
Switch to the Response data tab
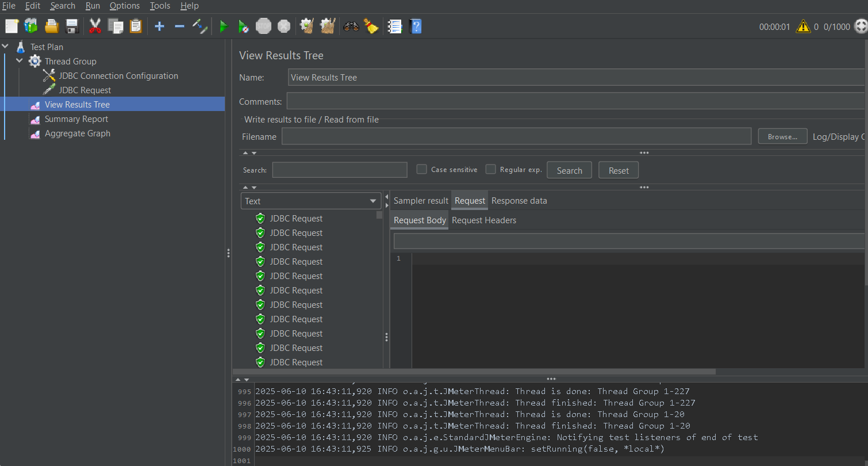[519, 201]
